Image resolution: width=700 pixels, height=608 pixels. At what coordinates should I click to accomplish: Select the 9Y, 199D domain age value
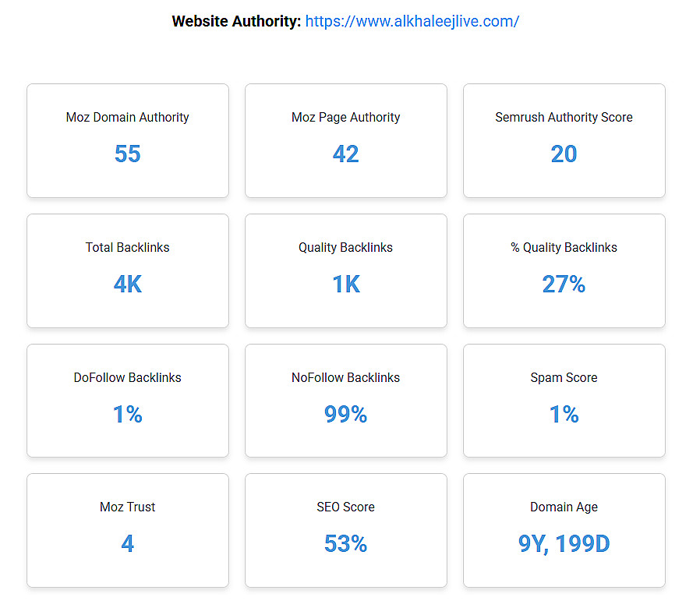point(564,543)
